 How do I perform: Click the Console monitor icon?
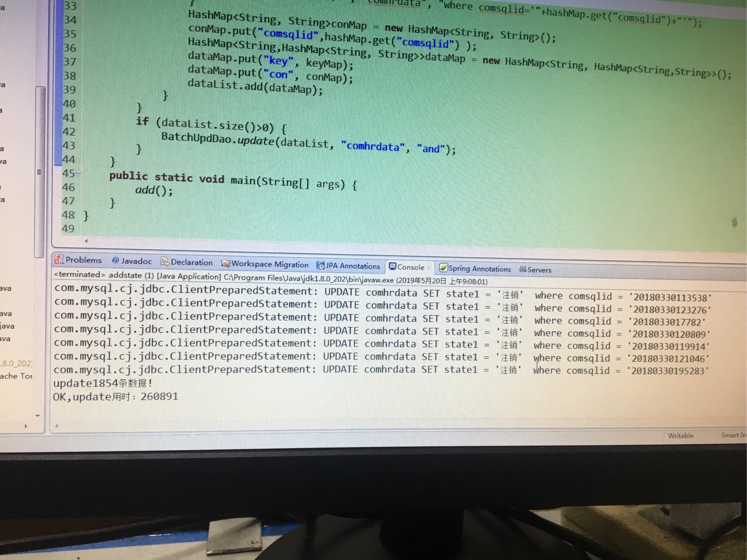[x=393, y=266]
